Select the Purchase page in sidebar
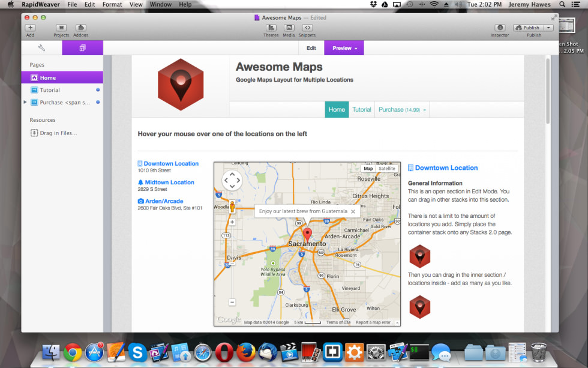Viewport: 588px width, 368px height. point(62,103)
